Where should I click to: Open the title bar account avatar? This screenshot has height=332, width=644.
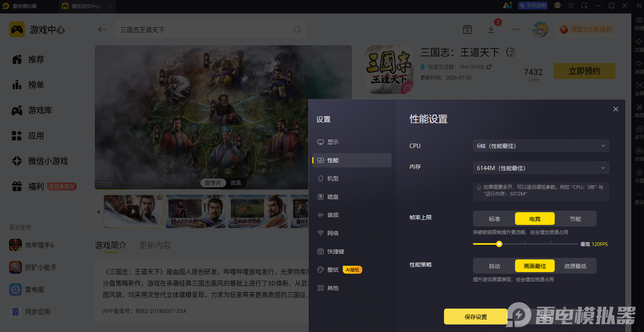click(557, 6)
